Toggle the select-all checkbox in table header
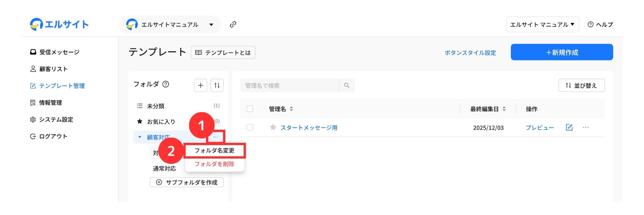Screen dimensions: 644x215 (250, 109)
